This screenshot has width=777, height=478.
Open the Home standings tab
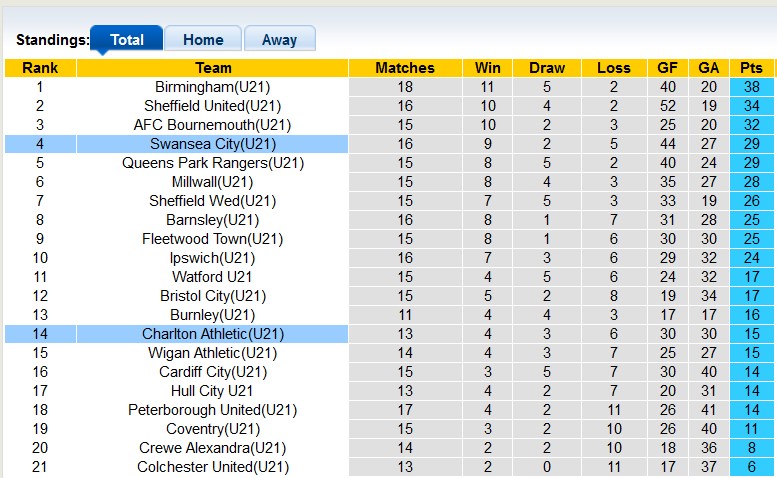203,40
